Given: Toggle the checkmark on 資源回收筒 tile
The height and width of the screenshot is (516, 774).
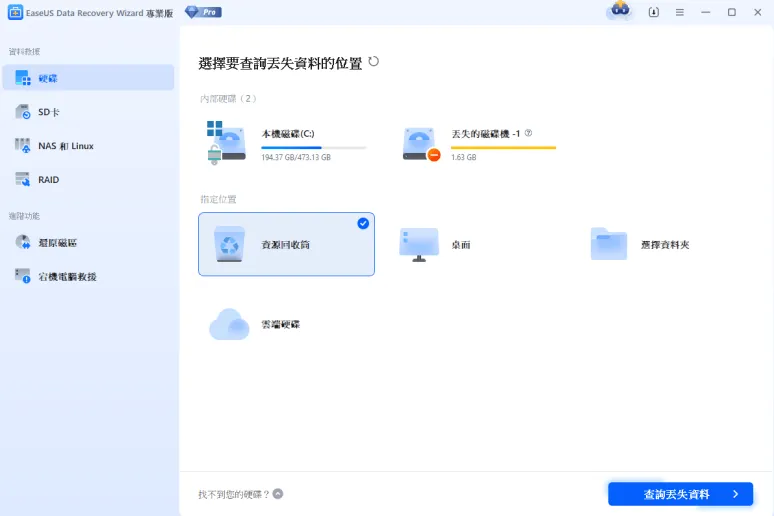Looking at the screenshot, I should [x=363, y=224].
